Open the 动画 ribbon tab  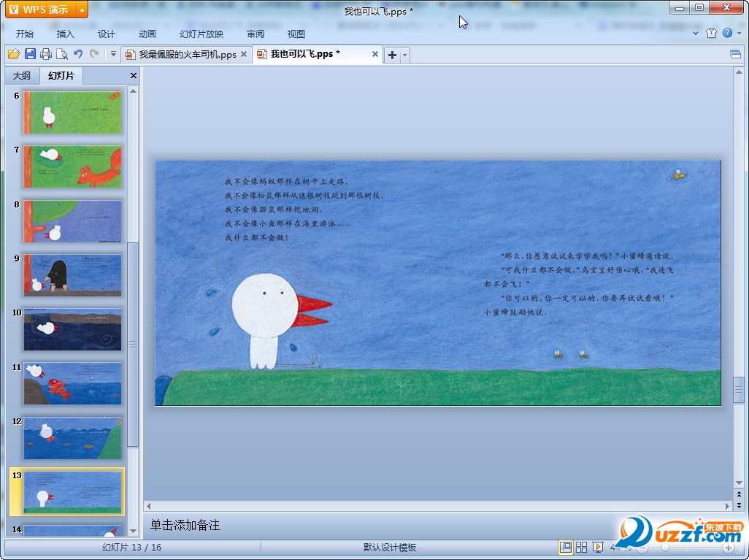point(147,34)
